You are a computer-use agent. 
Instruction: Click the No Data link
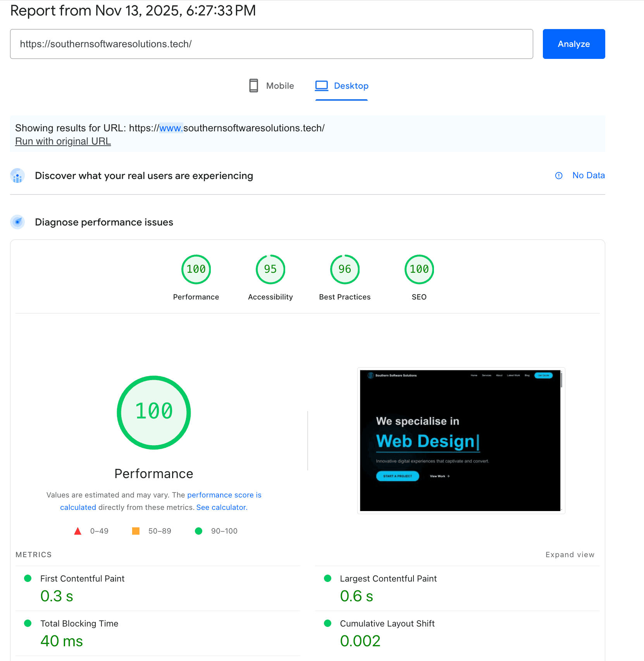(x=588, y=175)
